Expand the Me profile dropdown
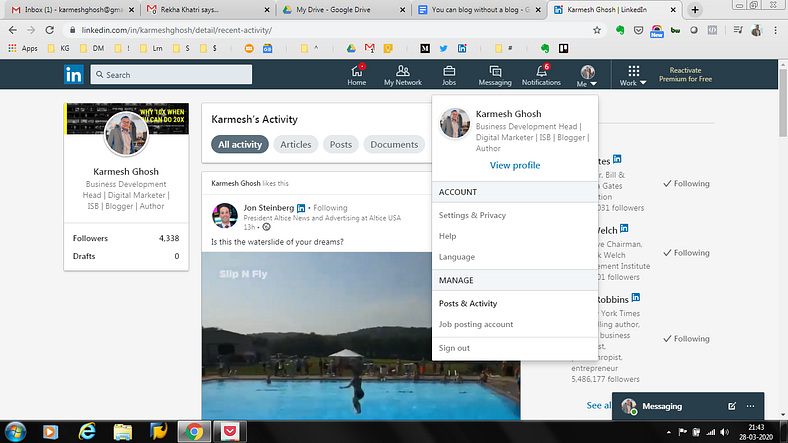The image size is (788, 443). [587, 75]
